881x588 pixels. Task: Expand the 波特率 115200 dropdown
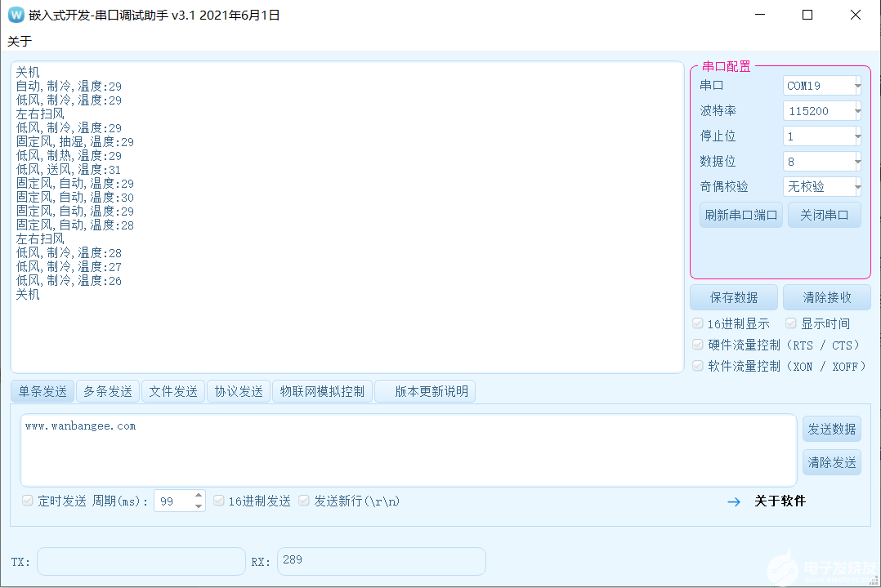(x=821, y=111)
